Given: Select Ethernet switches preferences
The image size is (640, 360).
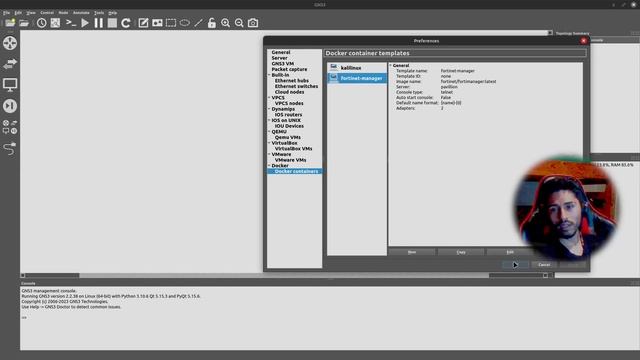Looking at the screenshot, I should coord(296,87).
